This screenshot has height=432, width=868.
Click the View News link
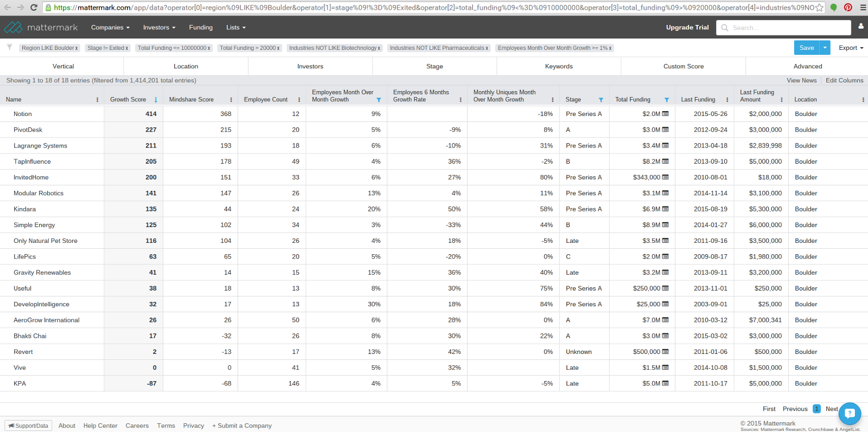pos(802,80)
